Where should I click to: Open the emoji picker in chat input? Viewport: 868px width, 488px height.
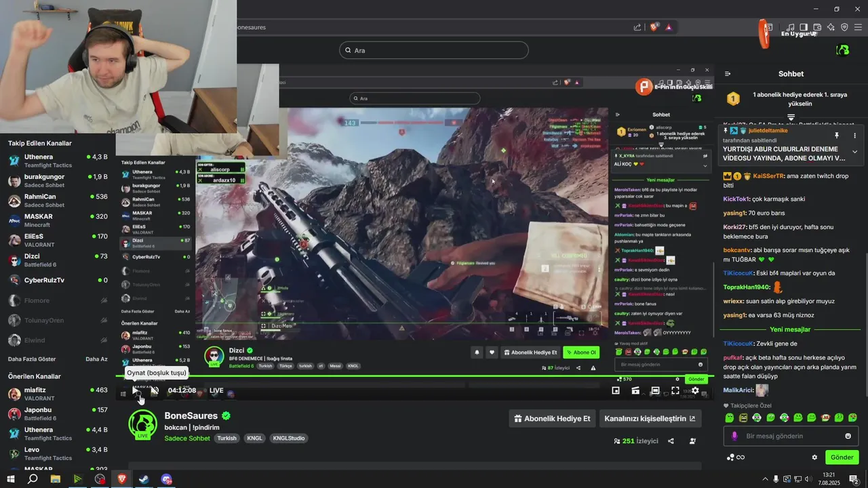click(848, 436)
